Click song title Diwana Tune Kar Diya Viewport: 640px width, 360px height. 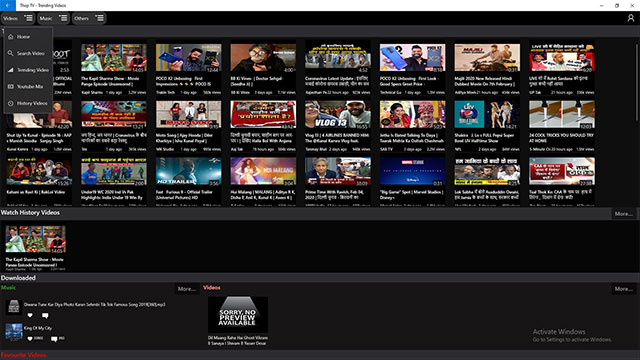pos(94,304)
